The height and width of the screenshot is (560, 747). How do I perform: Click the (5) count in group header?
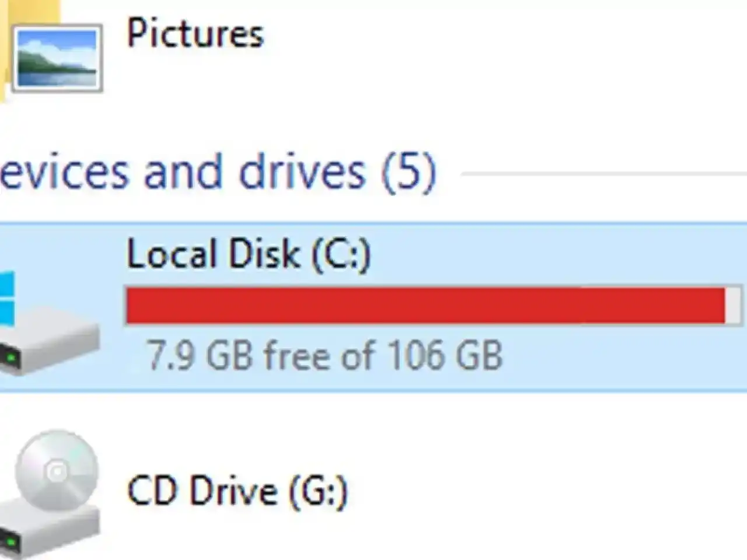point(408,172)
